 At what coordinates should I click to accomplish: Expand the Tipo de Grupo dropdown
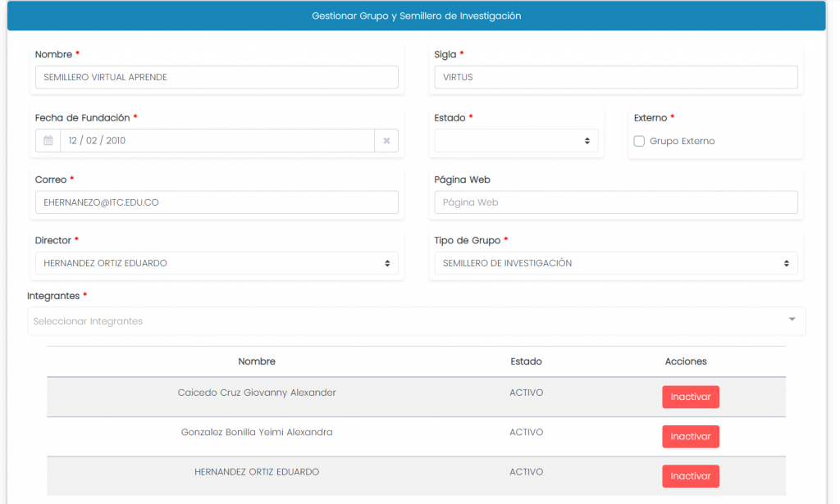tap(614, 263)
